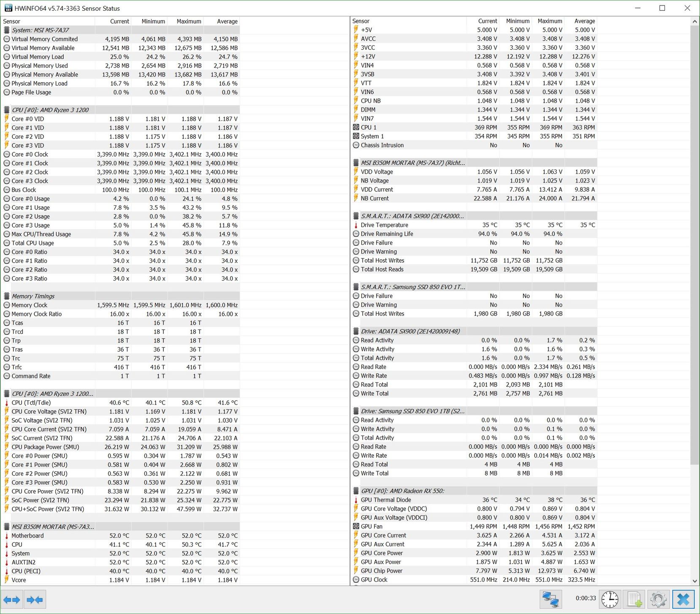Image resolution: width=700 pixels, height=614 pixels.
Task: Select the GPU Chip Power row
Action: coord(474,571)
